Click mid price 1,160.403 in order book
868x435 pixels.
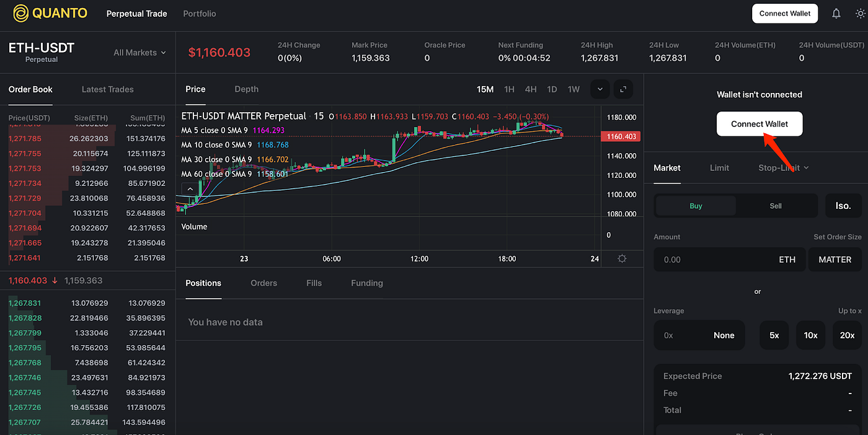click(x=28, y=280)
